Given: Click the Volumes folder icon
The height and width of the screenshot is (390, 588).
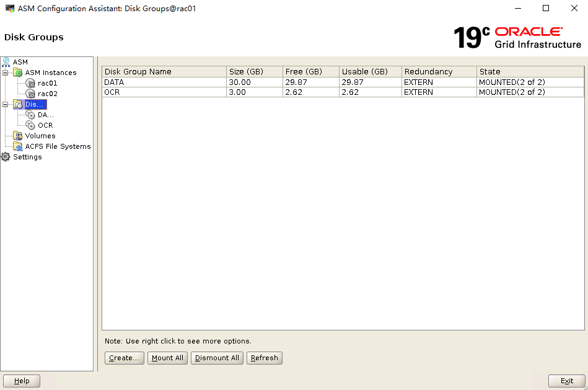Looking at the screenshot, I should (x=17, y=136).
